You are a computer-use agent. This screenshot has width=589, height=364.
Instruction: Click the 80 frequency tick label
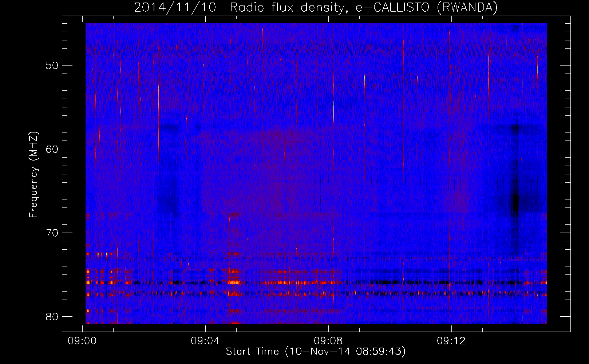pos(52,316)
